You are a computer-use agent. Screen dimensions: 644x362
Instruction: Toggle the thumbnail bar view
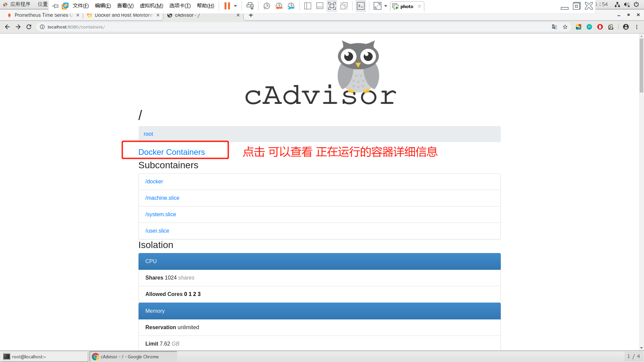(x=320, y=6)
